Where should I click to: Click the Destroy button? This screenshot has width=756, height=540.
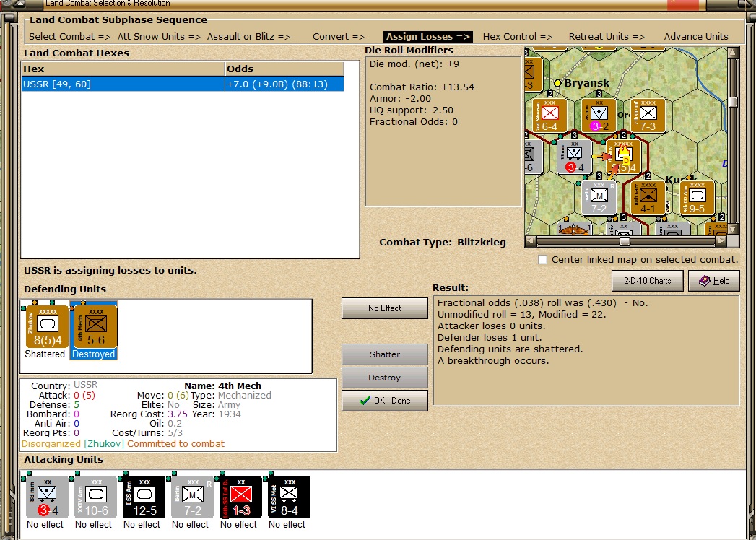[384, 378]
